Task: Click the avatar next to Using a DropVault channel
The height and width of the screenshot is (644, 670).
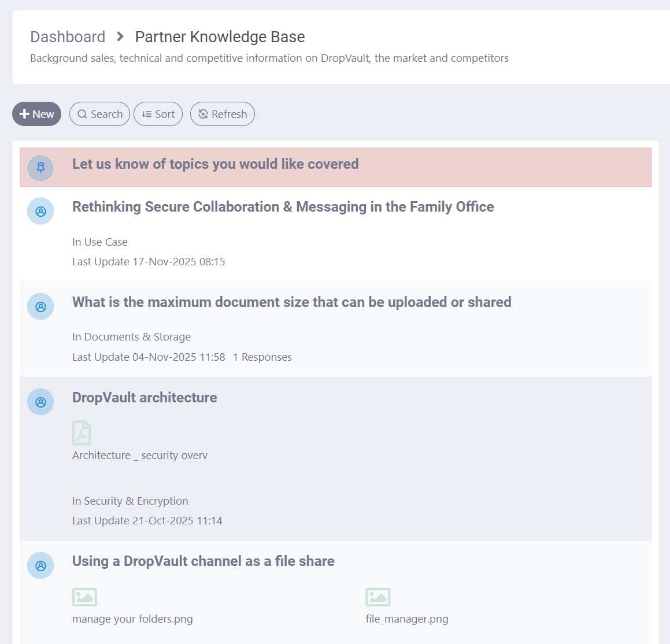Action: pos(40,566)
